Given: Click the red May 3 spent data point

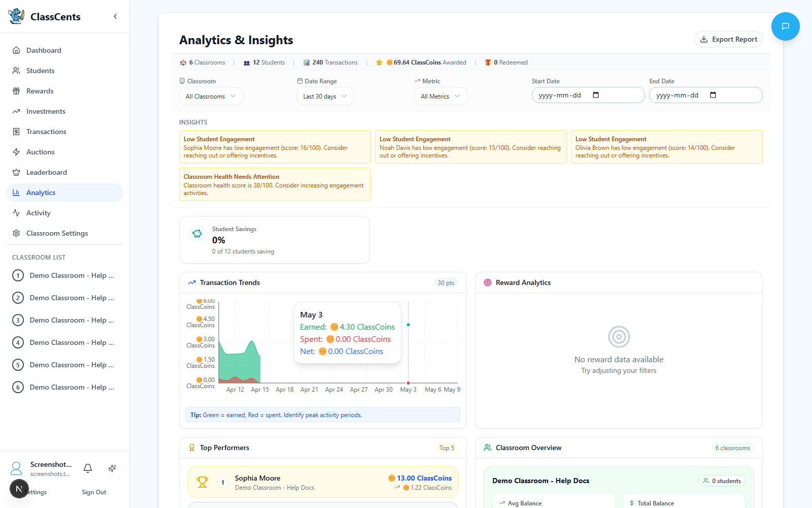Looking at the screenshot, I should coord(409,383).
